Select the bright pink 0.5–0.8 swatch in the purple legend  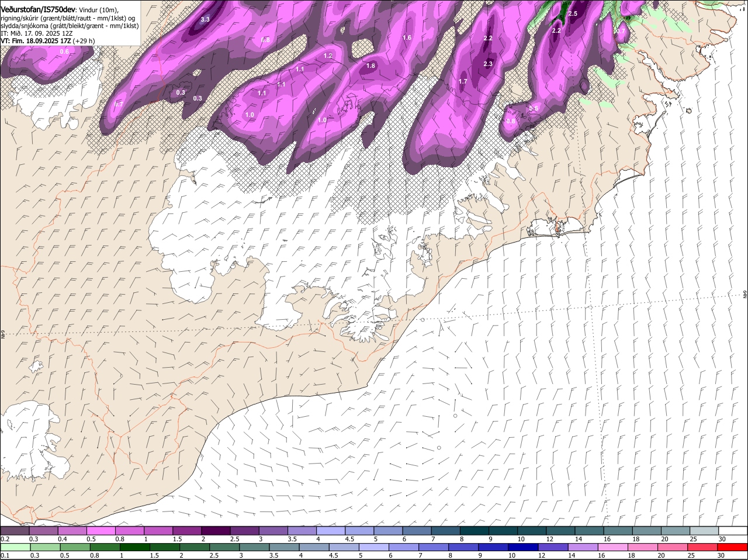[x=101, y=531]
